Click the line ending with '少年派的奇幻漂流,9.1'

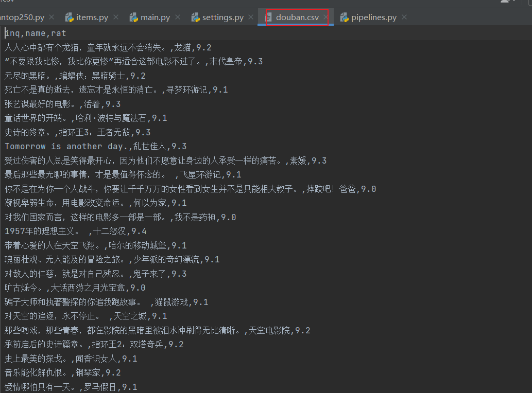tap(112, 260)
